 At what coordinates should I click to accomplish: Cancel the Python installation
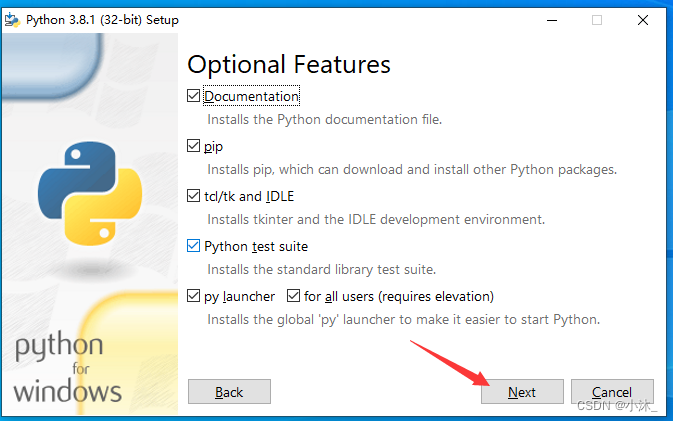pos(612,391)
